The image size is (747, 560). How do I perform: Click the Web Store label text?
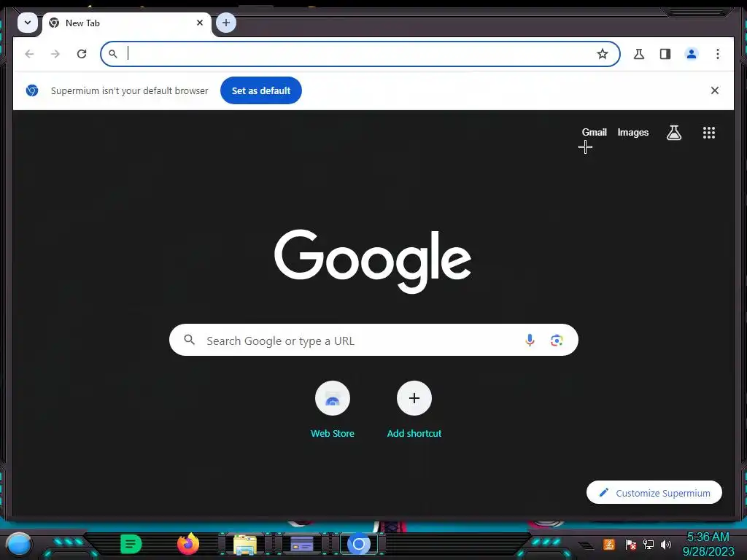pyautogui.click(x=333, y=433)
